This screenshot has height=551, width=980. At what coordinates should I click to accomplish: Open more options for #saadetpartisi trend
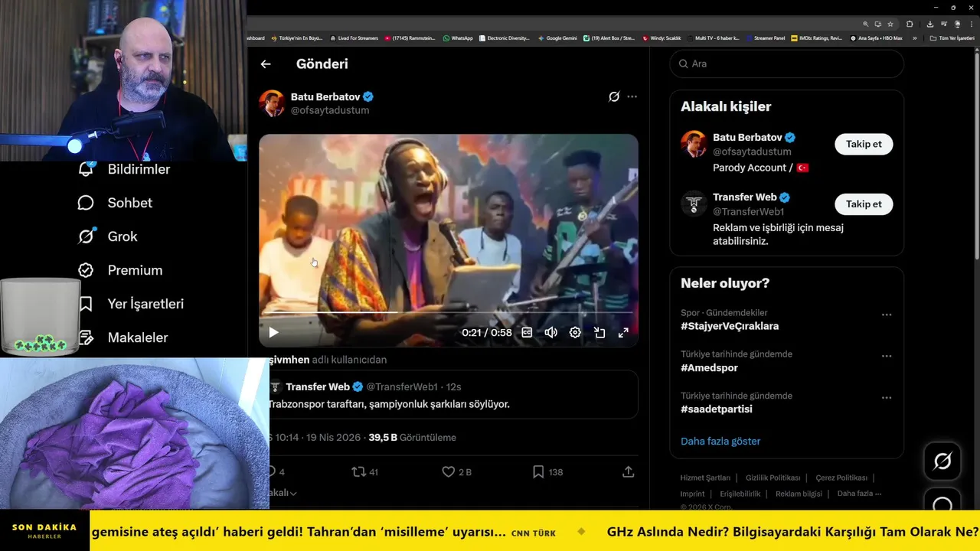[887, 398]
